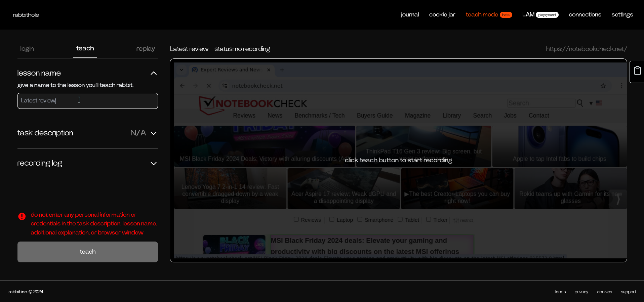
Task: Open the cookies link in footer
Action: pyautogui.click(x=604, y=292)
